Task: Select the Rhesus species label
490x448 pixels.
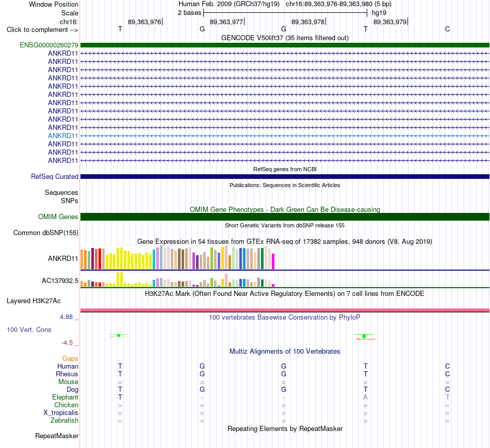Action: tap(67, 374)
